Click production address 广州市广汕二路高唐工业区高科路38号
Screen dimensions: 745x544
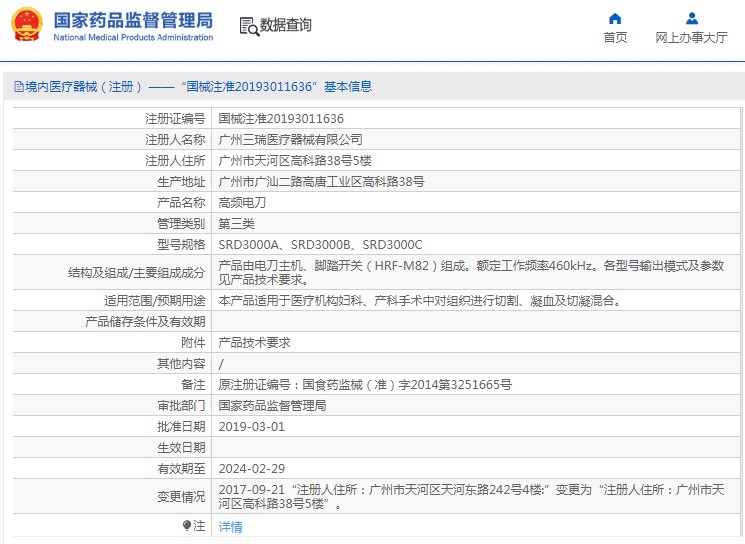click(x=321, y=181)
